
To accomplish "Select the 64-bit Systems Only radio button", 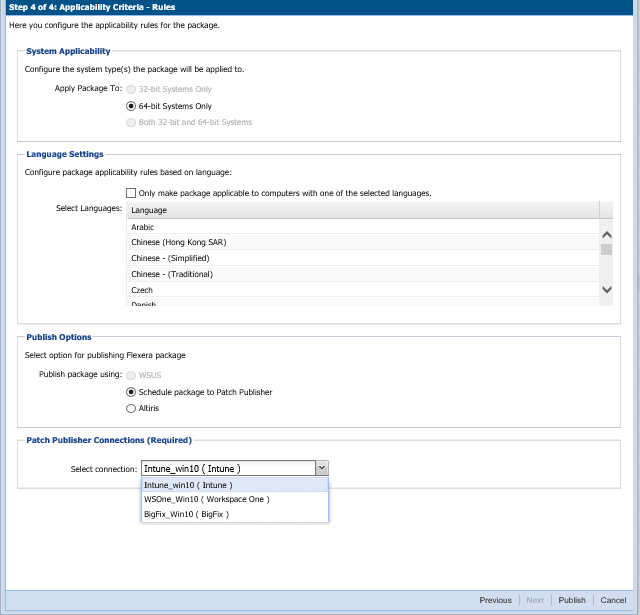I will (131, 106).
